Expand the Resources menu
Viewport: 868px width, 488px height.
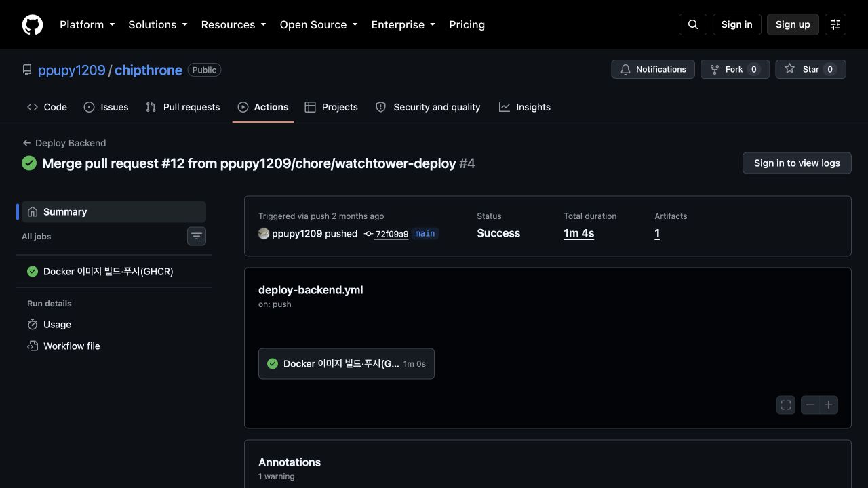coord(234,24)
